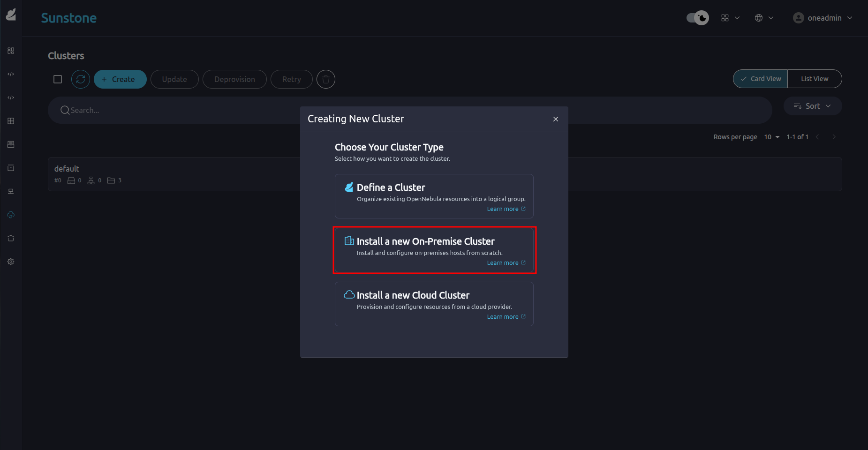Click the settings gear sidebar icon
This screenshot has height=450, width=868.
11,262
